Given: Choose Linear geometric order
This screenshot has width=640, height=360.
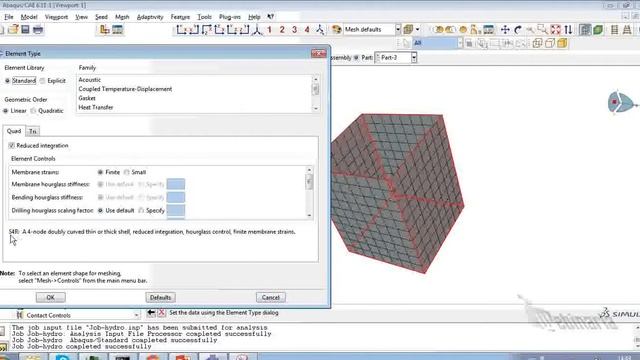Looking at the screenshot, I should click(x=6, y=111).
